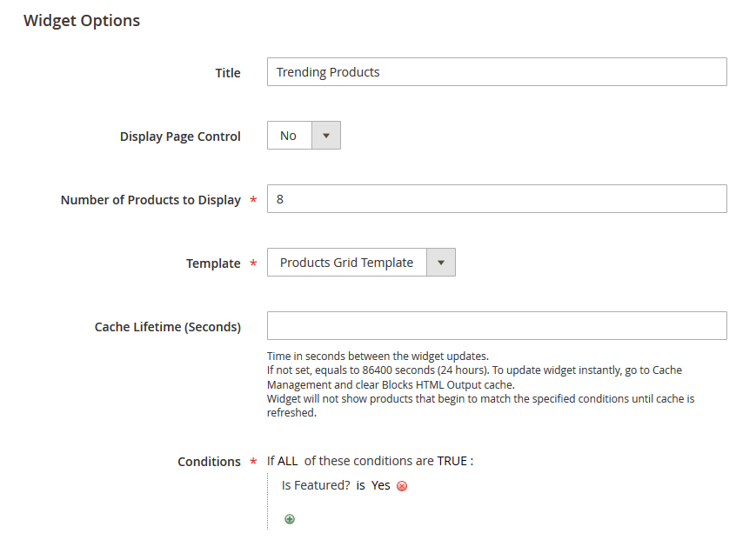
Task: Open the Template selector showing Products Grid Template
Action: coord(348,262)
